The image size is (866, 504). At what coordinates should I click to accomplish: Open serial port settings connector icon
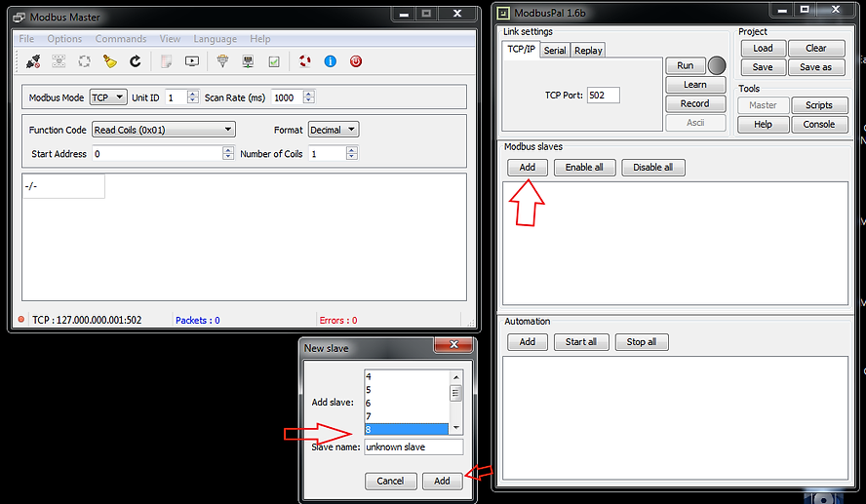(222, 61)
